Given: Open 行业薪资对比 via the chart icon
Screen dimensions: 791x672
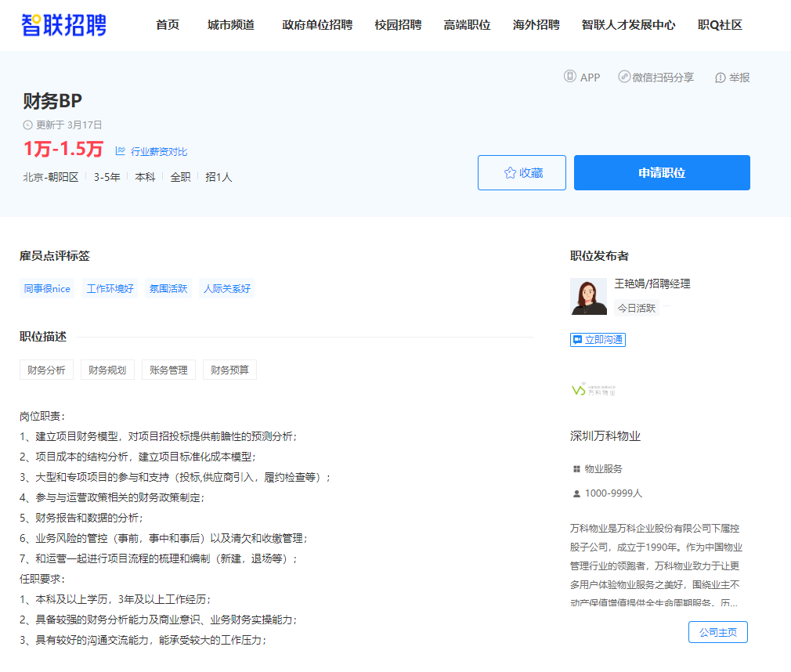Looking at the screenshot, I should (120, 150).
